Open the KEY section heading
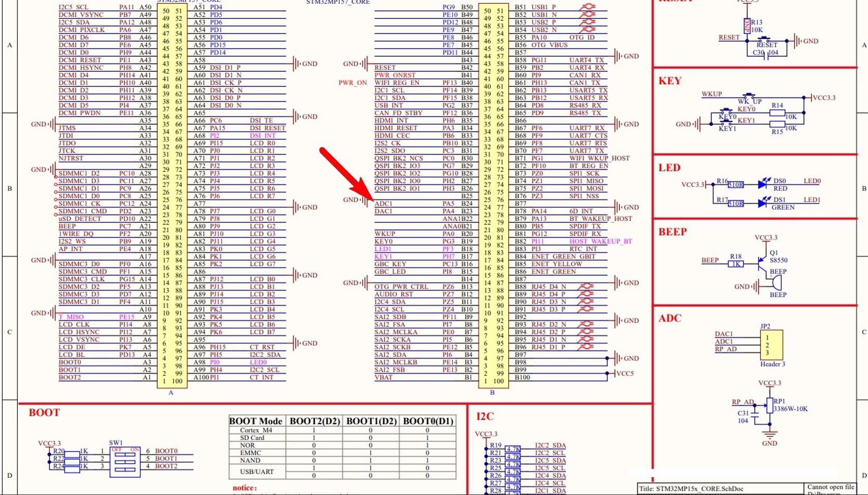The height and width of the screenshot is (495, 868). [x=670, y=81]
